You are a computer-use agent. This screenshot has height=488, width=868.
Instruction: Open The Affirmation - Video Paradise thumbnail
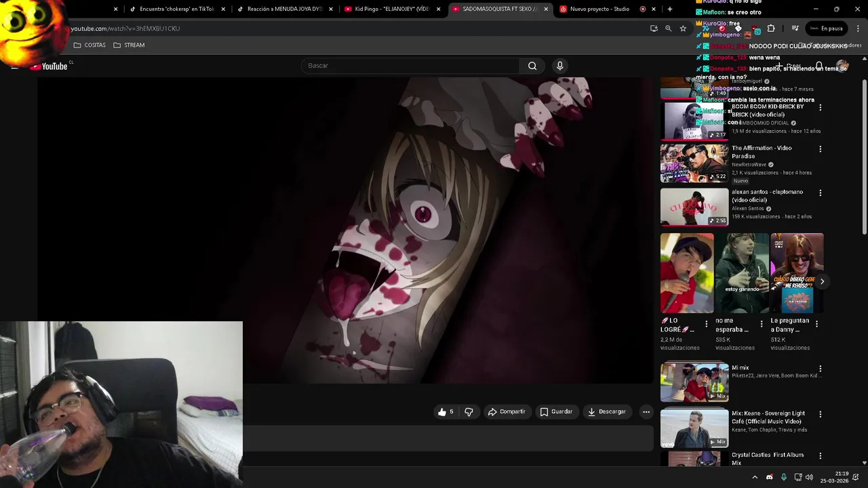pos(694,163)
